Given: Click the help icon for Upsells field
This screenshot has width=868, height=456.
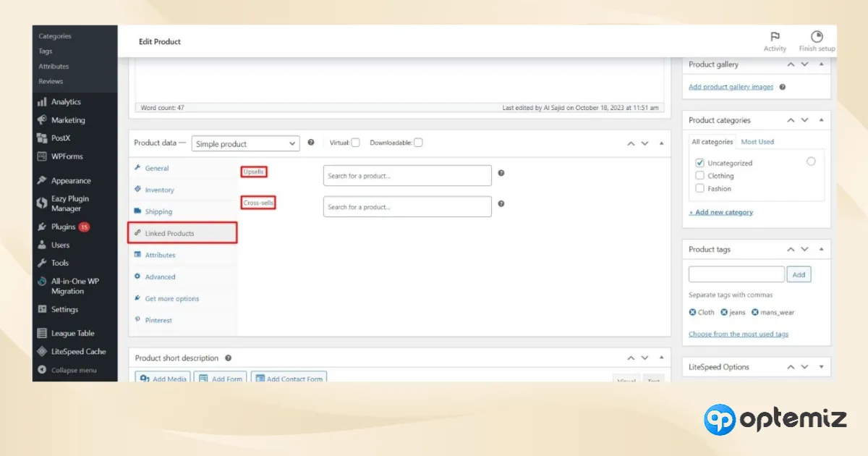Looking at the screenshot, I should tap(501, 173).
